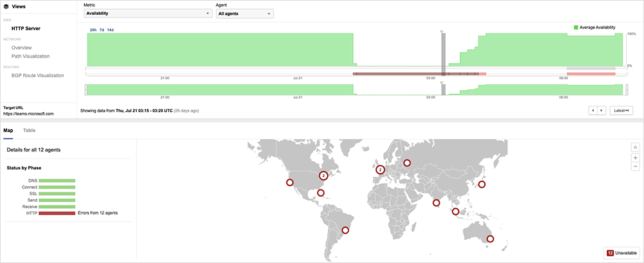Zoom out on the world map
This screenshot has width=644, height=263.
[x=635, y=166]
